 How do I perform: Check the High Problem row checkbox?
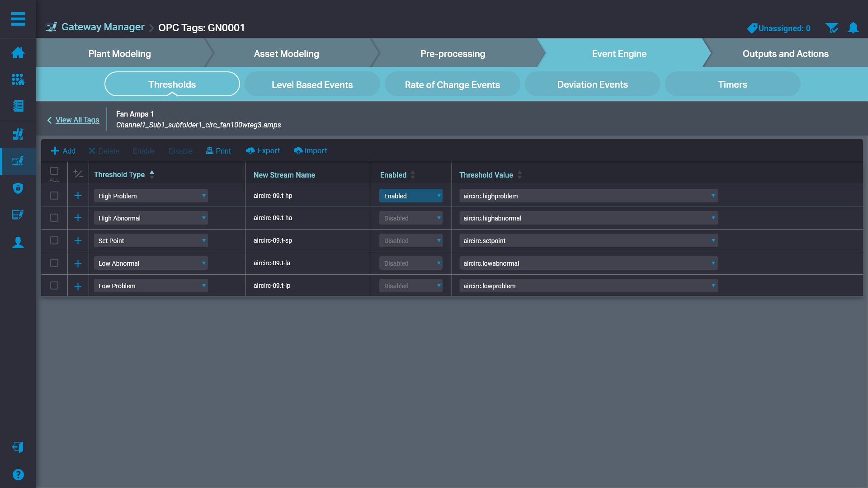coord(54,196)
